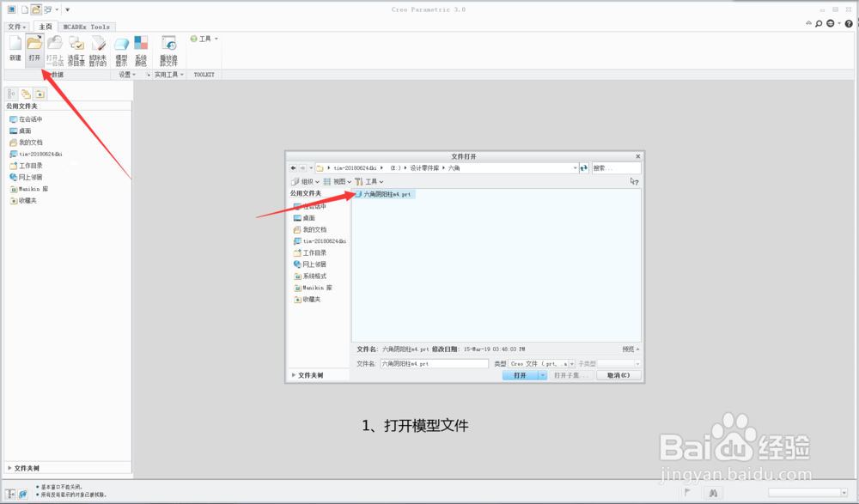
Task: Click the 搜索 search field in dialog
Action: click(616, 168)
